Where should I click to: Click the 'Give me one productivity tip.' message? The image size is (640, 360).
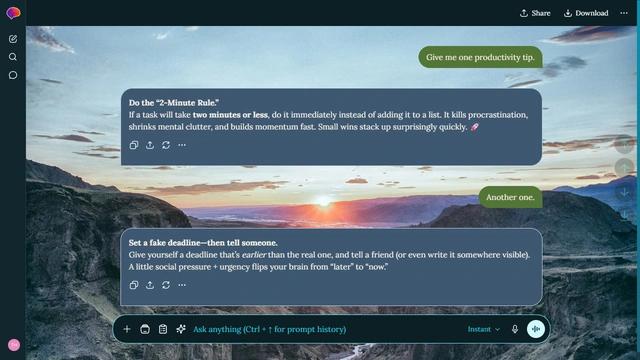[x=480, y=57]
